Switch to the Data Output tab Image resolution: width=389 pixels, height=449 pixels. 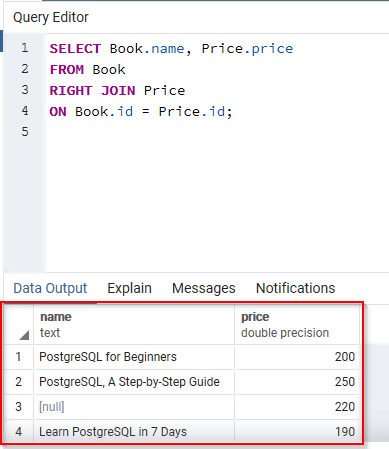tap(50, 288)
